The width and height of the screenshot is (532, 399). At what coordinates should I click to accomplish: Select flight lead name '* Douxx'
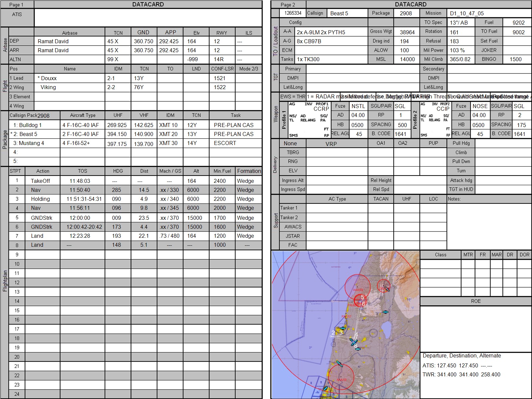[47, 78]
